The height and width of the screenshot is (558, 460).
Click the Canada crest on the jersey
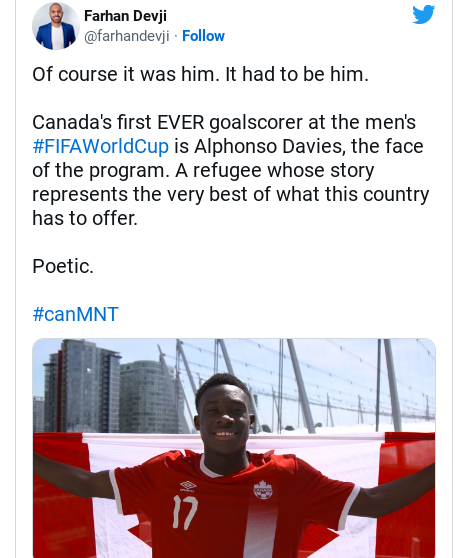tap(263, 490)
